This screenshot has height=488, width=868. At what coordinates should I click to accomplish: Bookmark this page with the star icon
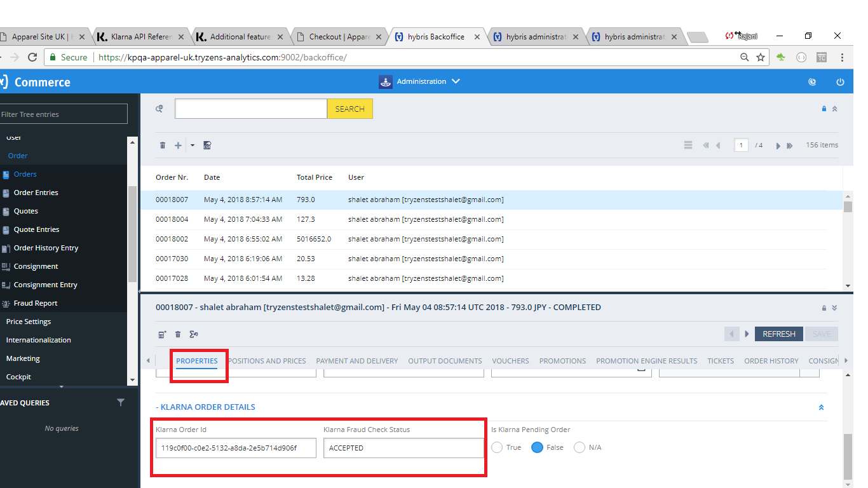[x=761, y=57]
